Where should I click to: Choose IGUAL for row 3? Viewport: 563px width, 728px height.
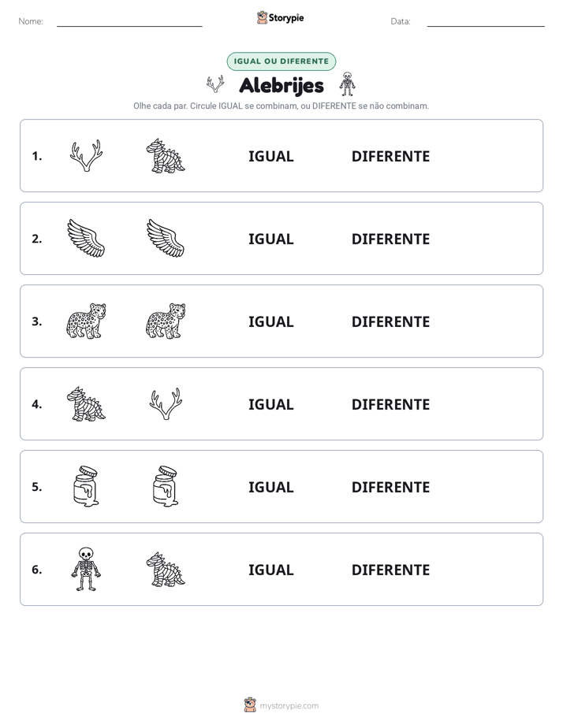pyautogui.click(x=270, y=321)
